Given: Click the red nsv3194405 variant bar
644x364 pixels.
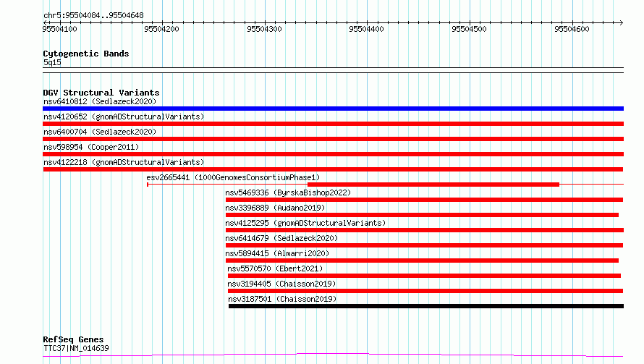Looking at the screenshot, I should click(x=425, y=291).
